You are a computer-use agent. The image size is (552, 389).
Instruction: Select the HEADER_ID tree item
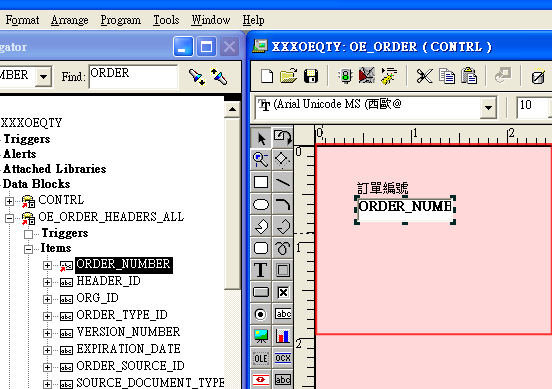point(108,281)
